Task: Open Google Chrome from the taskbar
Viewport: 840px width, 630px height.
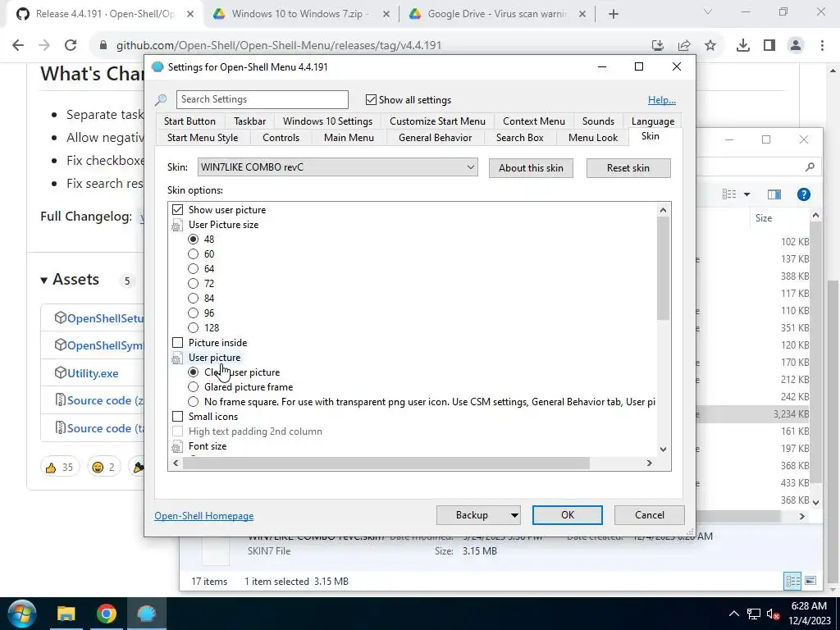Action: coord(107,614)
